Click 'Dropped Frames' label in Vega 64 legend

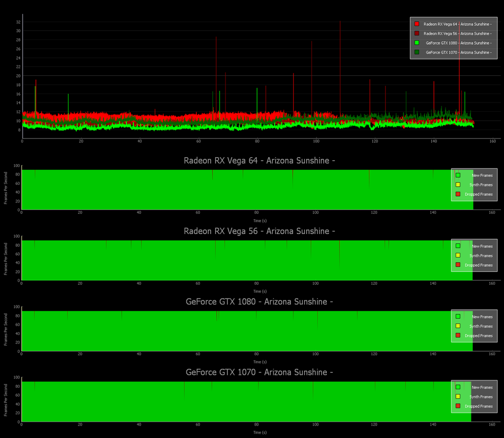point(478,194)
